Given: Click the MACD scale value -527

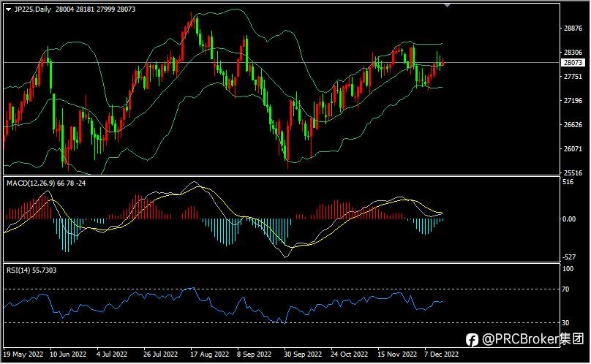Looking at the screenshot, I should (x=569, y=257).
